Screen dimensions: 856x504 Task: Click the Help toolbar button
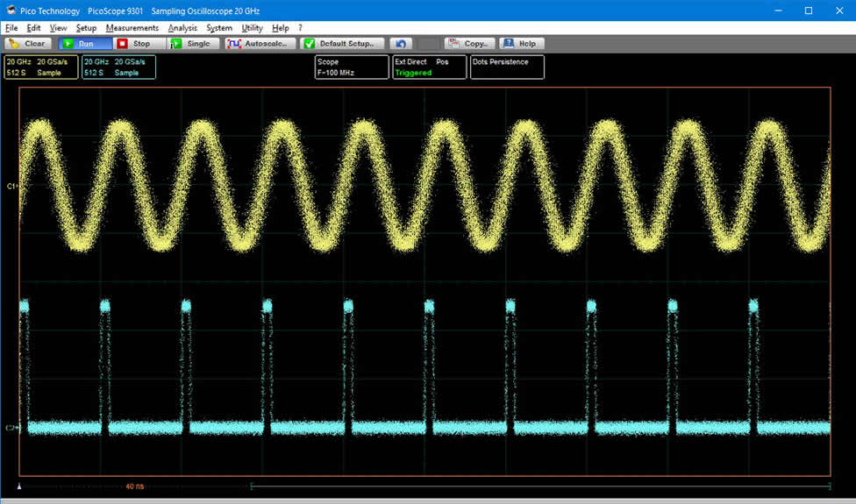point(522,44)
